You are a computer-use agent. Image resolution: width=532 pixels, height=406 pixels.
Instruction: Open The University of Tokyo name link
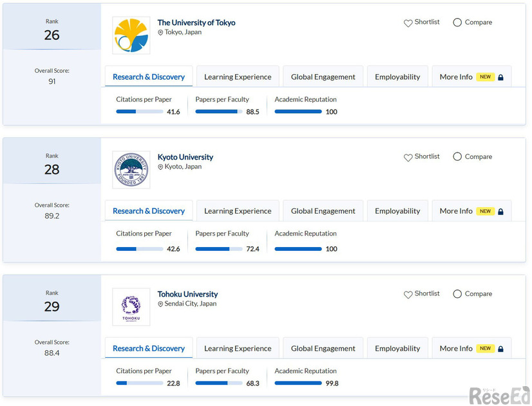pos(196,23)
